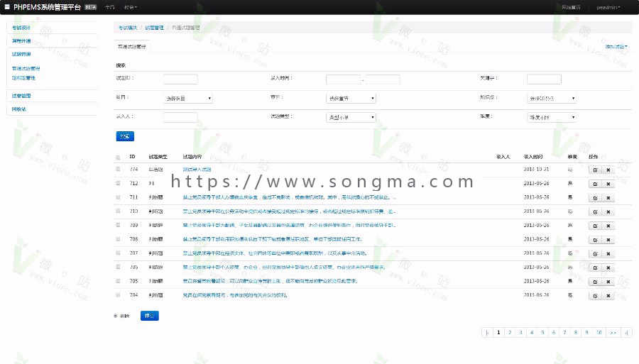Open question content link in row 704

(x=235, y=294)
